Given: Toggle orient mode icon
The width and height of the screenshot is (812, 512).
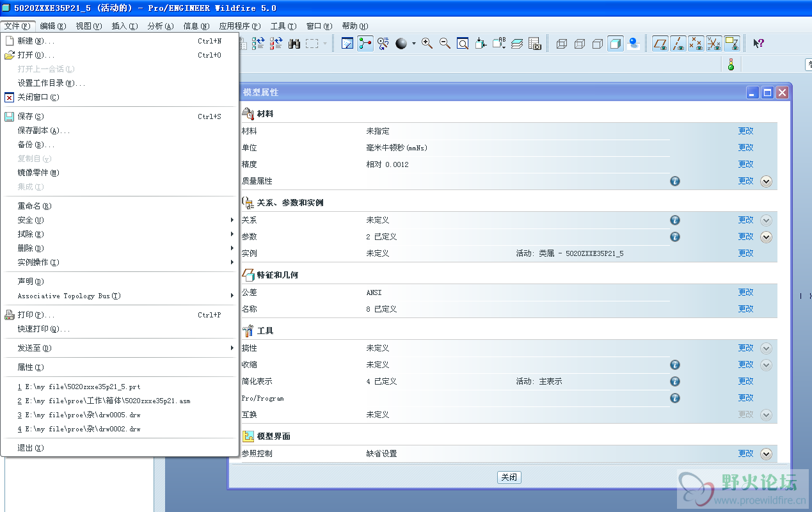Looking at the screenshot, I should tap(383, 44).
